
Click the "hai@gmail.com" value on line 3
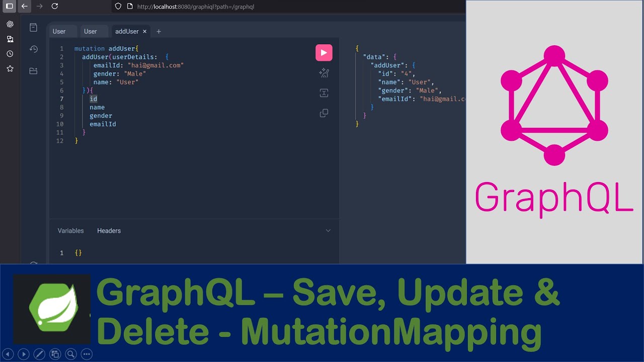(155, 65)
